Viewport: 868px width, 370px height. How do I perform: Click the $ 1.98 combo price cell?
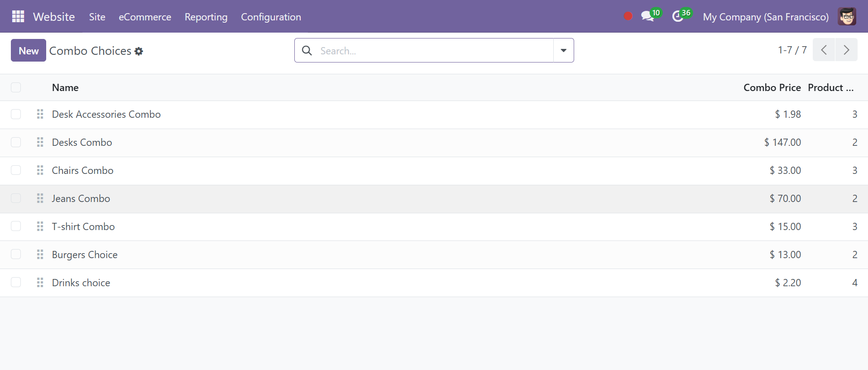tap(788, 114)
